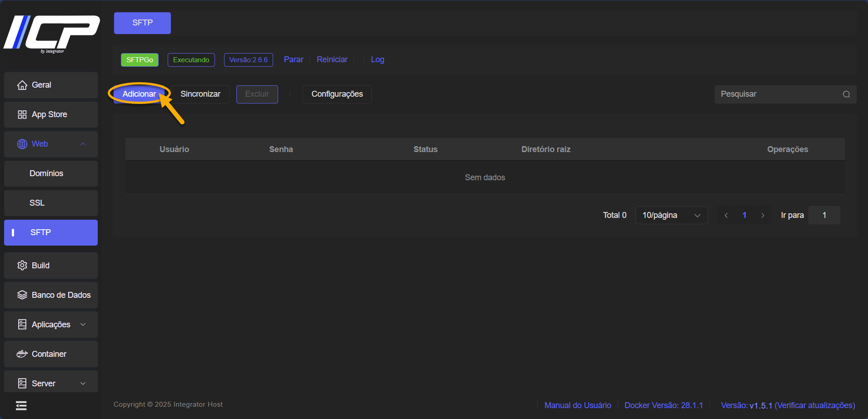Open Domínios in the sidebar

46,173
